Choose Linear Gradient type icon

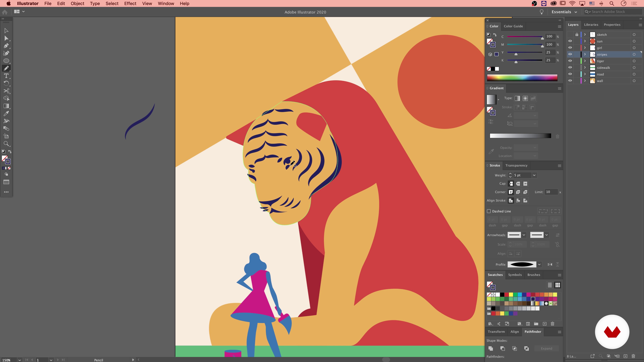pyautogui.click(x=518, y=98)
